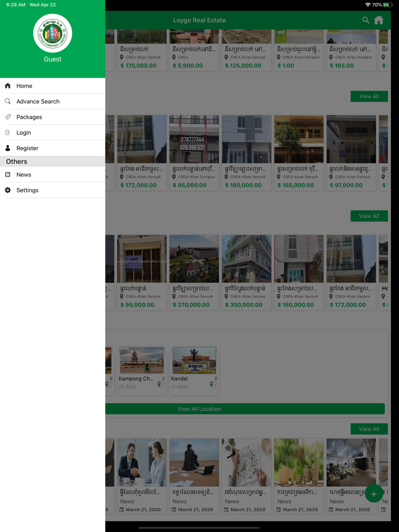399x532 pixels.
Task: Tap the View All button above the $95,000.00 row
Action: (369, 216)
